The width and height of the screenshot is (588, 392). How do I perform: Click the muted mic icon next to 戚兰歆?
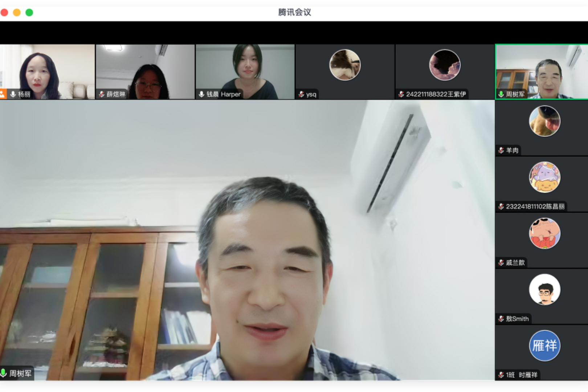tap(501, 262)
